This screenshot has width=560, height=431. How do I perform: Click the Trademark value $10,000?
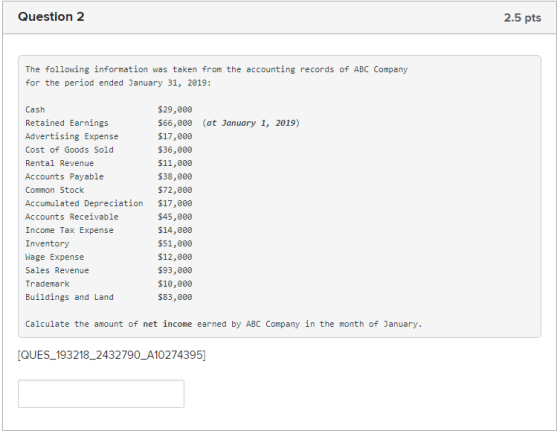coord(175,284)
